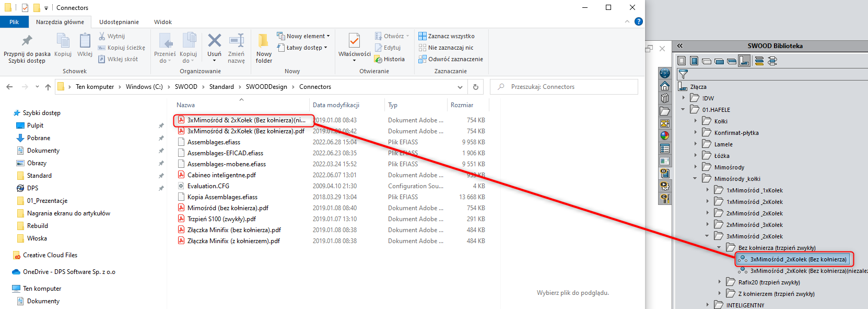Toggle the active connectors library type button
The image size is (868, 309).
point(744,61)
